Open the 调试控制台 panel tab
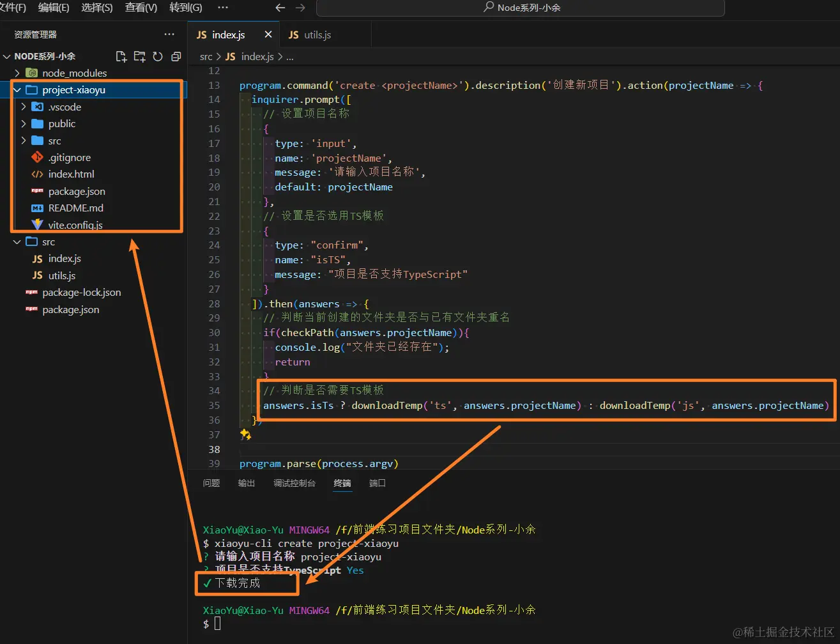The image size is (840, 644). point(294,483)
